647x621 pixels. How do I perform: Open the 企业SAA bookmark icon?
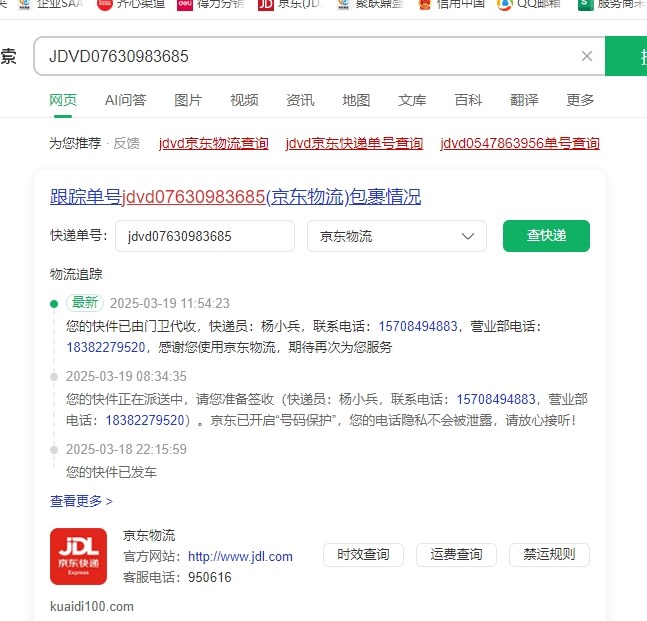point(25,4)
